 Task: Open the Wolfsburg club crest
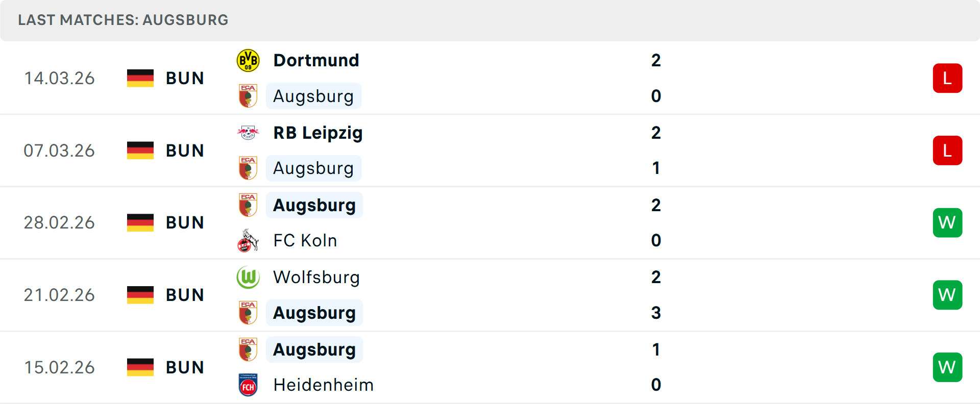(x=248, y=277)
